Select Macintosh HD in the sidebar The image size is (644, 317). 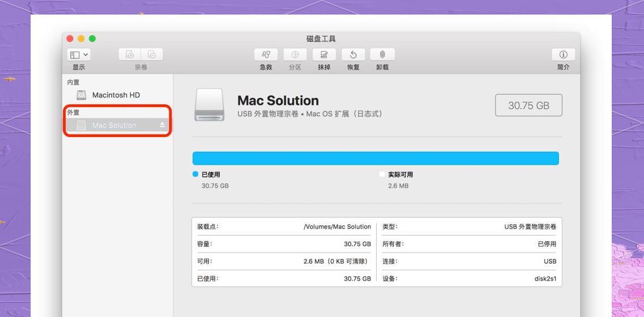(x=117, y=95)
